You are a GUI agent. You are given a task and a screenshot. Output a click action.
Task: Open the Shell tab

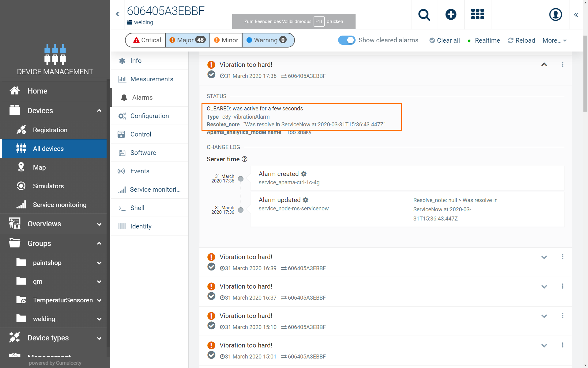[149, 208]
